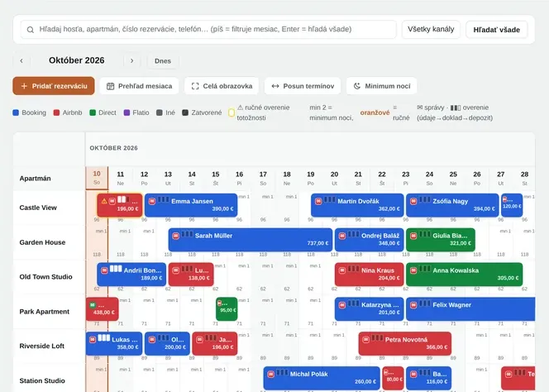549x392 pixels.
Task: Click the guest search input field
Action: (x=208, y=30)
